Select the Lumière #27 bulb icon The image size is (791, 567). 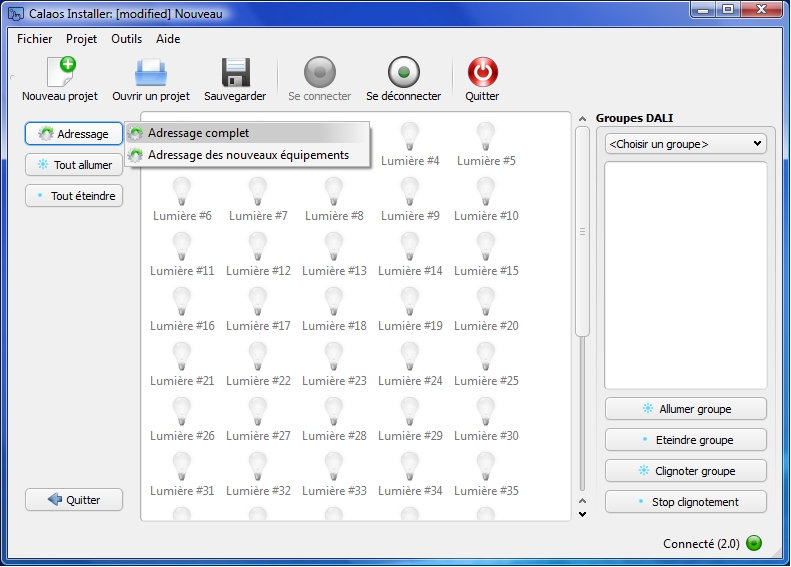click(258, 412)
